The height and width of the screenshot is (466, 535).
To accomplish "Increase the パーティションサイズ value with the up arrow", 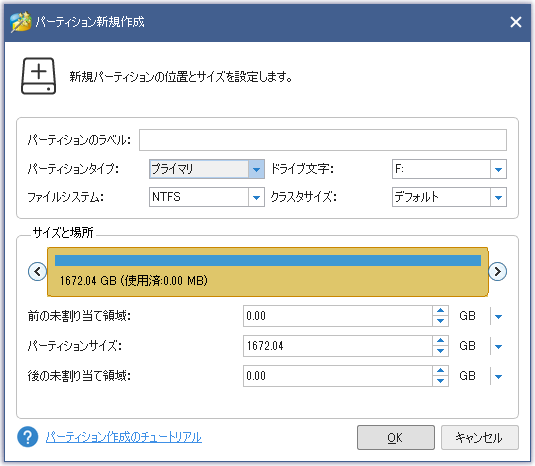I will point(440,340).
